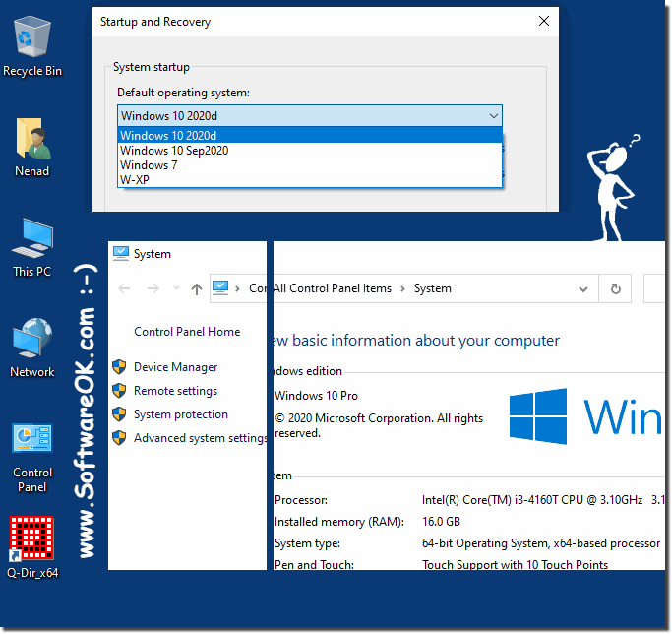Refresh the System window
This screenshot has height=634, width=672.
pos(616,288)
